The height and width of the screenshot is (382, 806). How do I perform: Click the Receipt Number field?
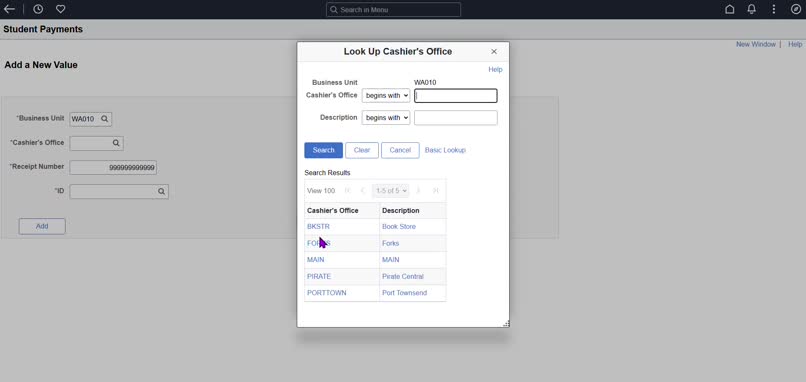pyautogui.click(x=113, y=168)
